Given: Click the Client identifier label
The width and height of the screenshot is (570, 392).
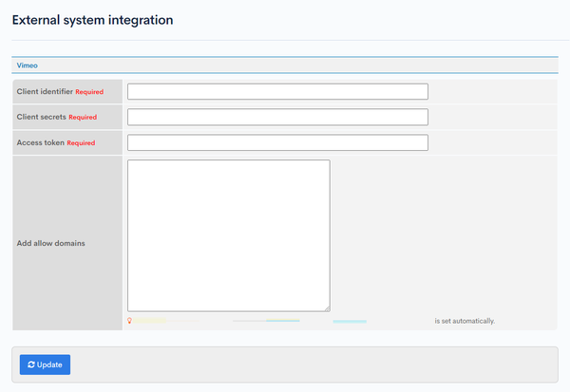Looking at the screenshot, I should point(45,91).
